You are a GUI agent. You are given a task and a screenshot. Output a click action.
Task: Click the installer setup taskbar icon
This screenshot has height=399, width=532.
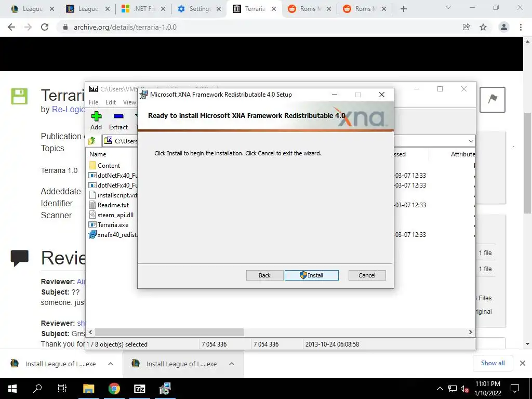click(x=165, y=389)
